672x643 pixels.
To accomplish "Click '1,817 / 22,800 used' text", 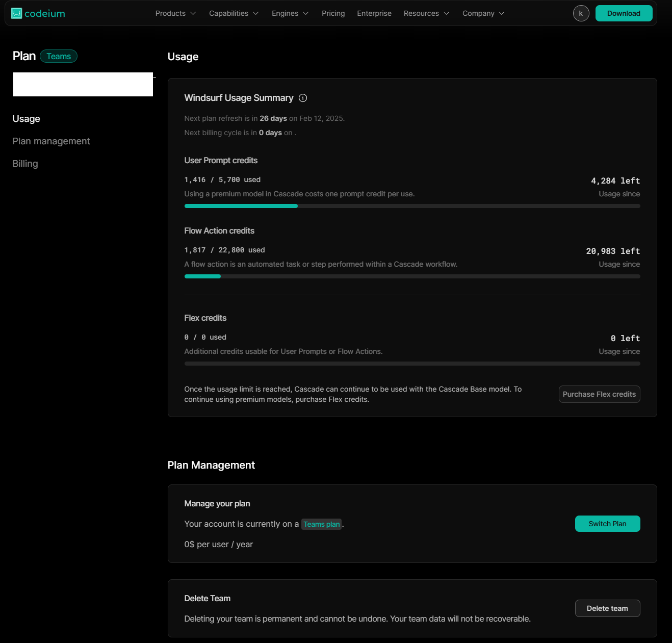I will coord(224,250).
